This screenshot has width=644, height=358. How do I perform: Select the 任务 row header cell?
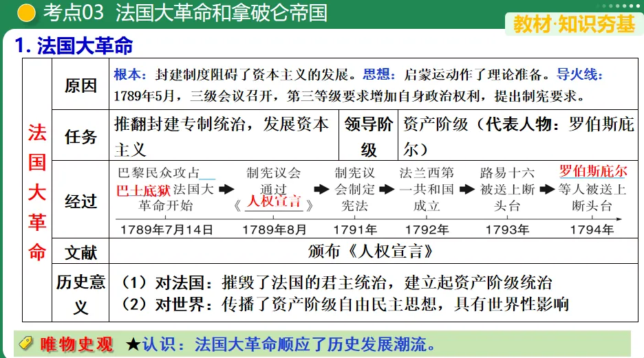pyautogui.click(x=80, y=136)
